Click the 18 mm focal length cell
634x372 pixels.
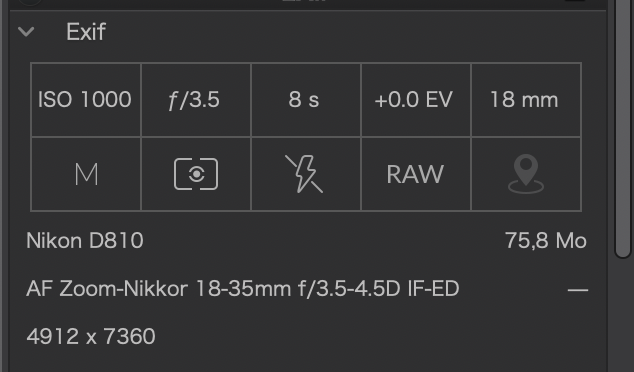526,99
